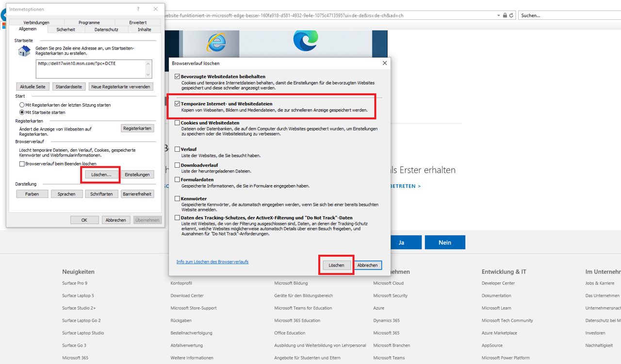Click the lock icon in address bar
This screenshot has height=364, width=621.
[505, 16]
